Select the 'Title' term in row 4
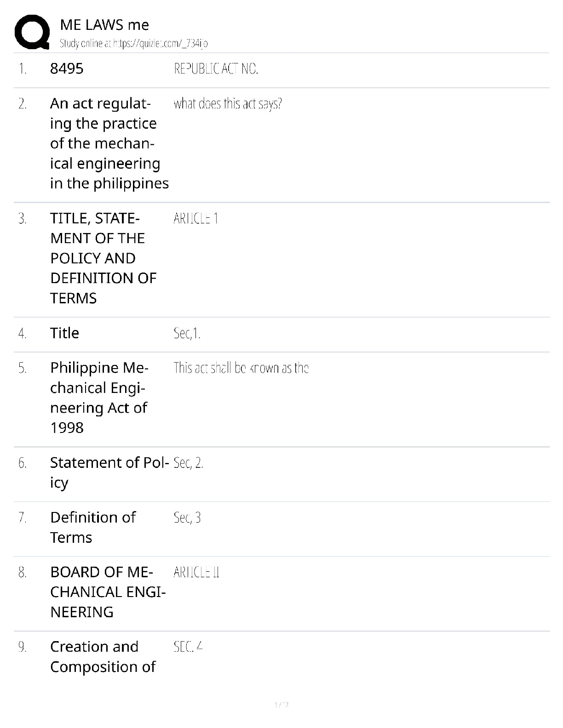Viewport: 563px width, 728px height. tap(64, 333)
